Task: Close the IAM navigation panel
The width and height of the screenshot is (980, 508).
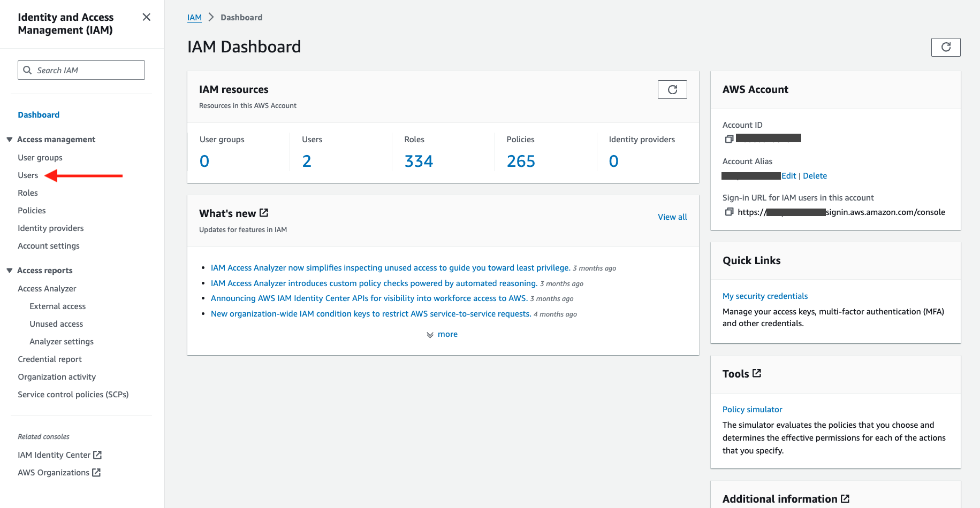Action: [x=146, y=17]
